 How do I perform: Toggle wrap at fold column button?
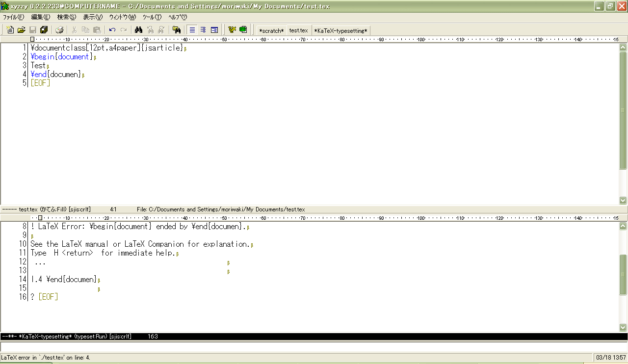203,30
